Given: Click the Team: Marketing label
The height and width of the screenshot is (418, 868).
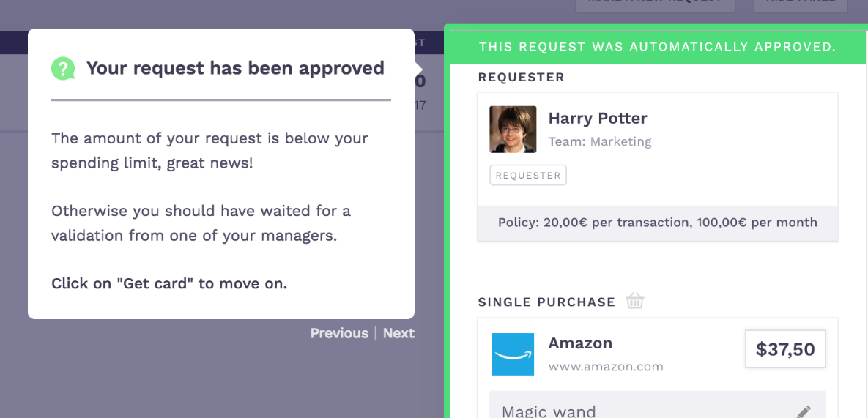Looking at the screenshot, I should point(600,141).
